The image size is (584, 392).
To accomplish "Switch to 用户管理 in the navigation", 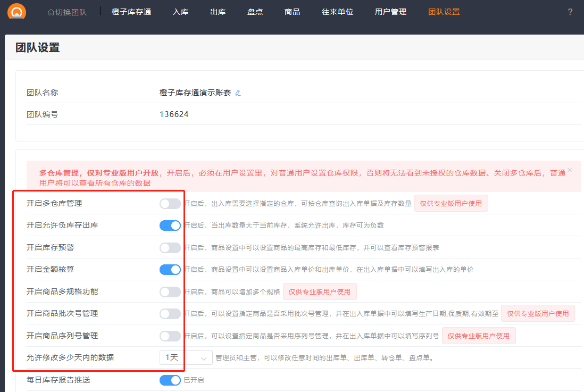I will [390, 12].
